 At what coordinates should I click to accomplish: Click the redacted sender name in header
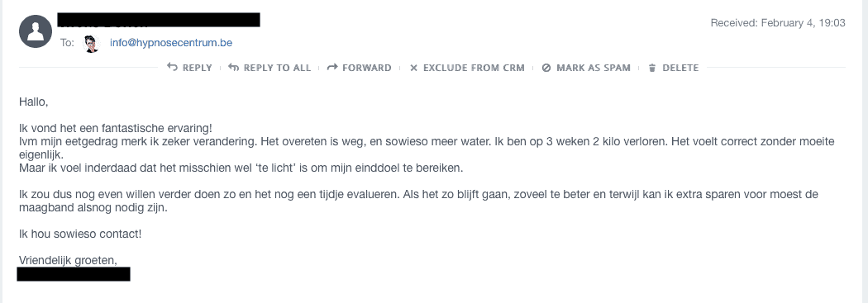tap(159, 20)
